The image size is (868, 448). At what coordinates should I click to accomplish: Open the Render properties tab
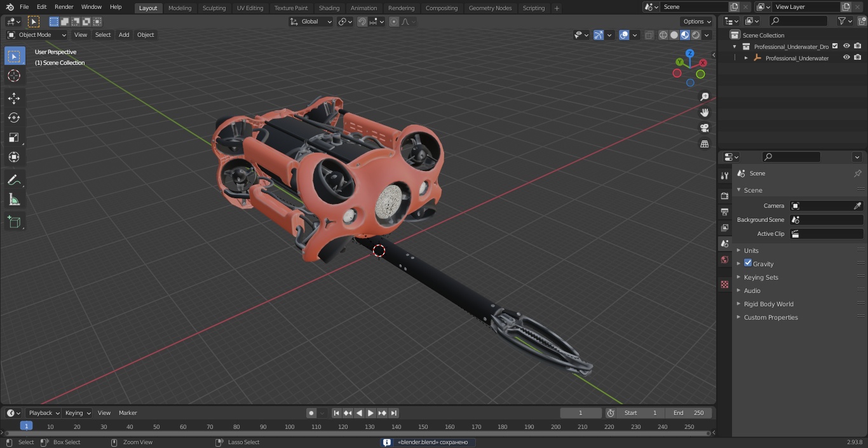coord(724,196)
